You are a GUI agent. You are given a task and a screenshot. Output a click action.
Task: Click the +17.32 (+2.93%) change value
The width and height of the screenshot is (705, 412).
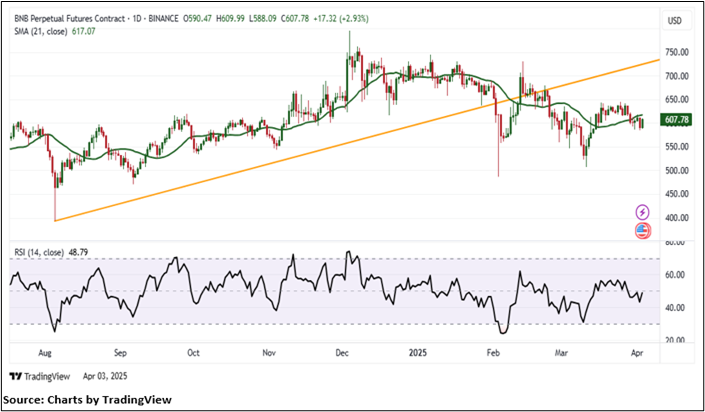(343, 19)
